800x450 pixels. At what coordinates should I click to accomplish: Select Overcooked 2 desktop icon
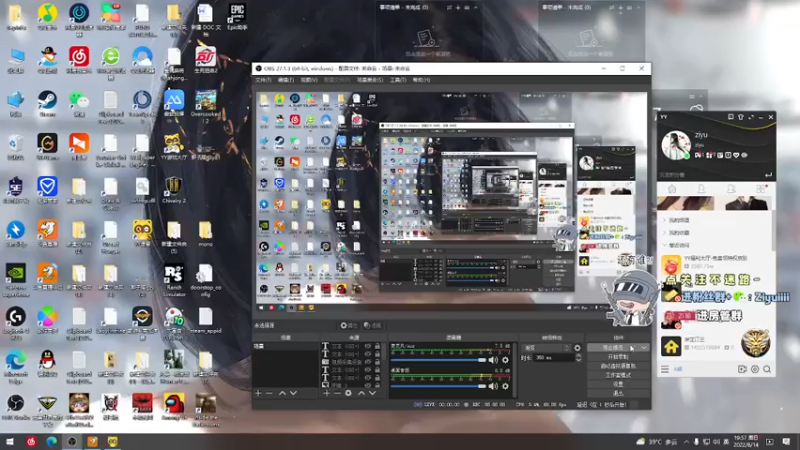click(205, 107)
